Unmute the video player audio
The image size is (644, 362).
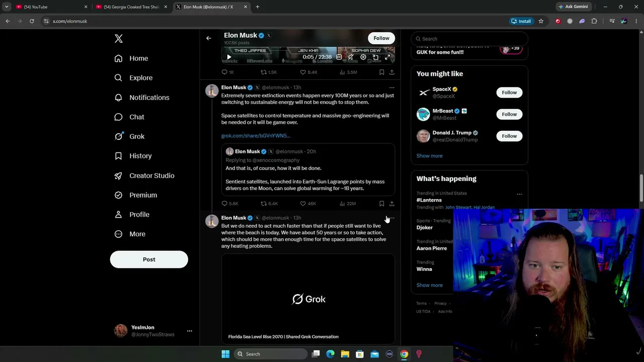tap(351, 57)
